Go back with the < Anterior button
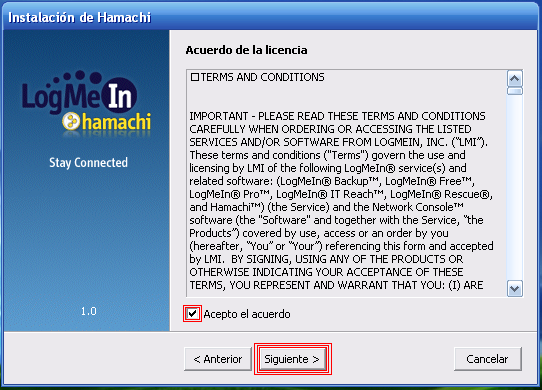The height and width of the screenshot is (390, 542). click(218, 359)
